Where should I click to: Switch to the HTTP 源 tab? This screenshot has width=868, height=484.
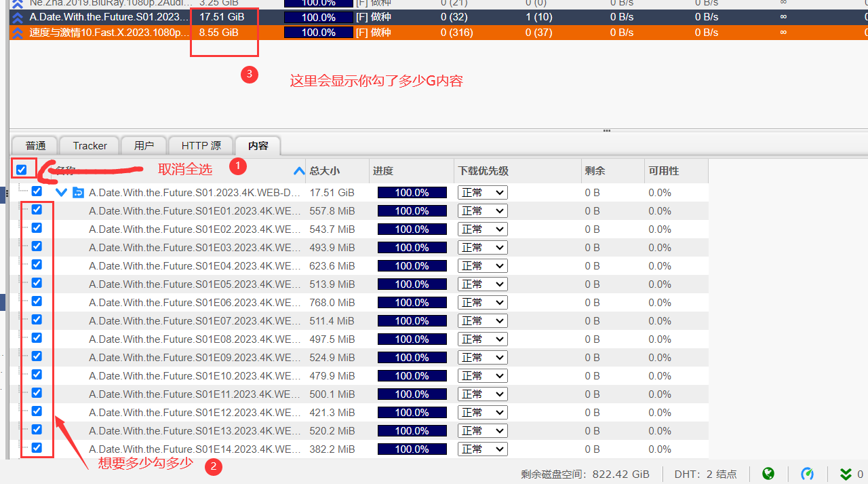coord(201,146)
